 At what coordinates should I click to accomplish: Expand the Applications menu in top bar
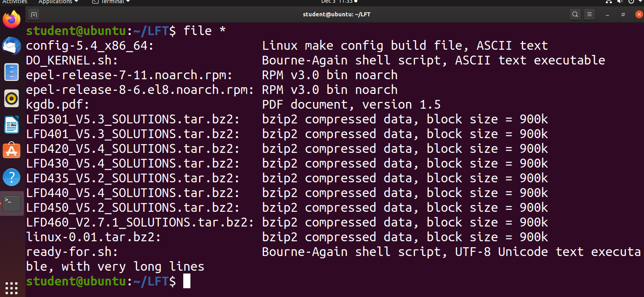(x=58, y=2)
